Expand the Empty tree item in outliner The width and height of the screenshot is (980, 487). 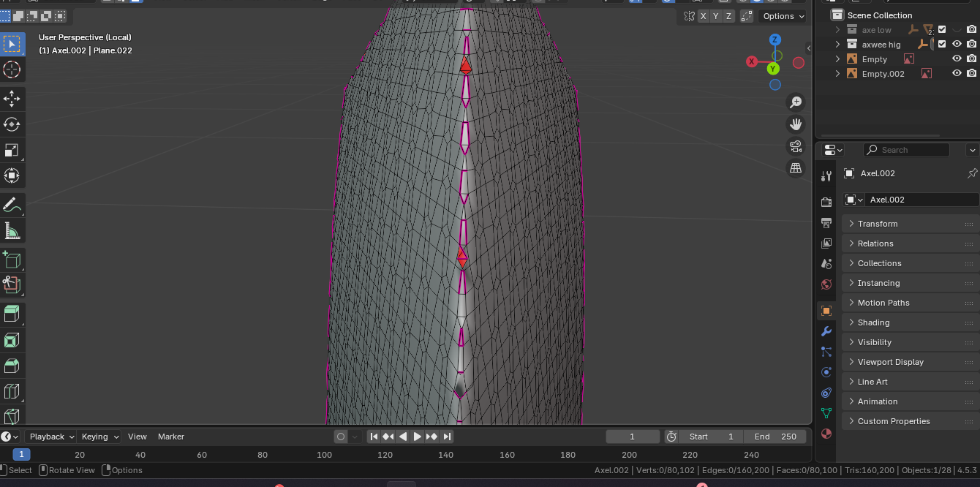(838, 58)
